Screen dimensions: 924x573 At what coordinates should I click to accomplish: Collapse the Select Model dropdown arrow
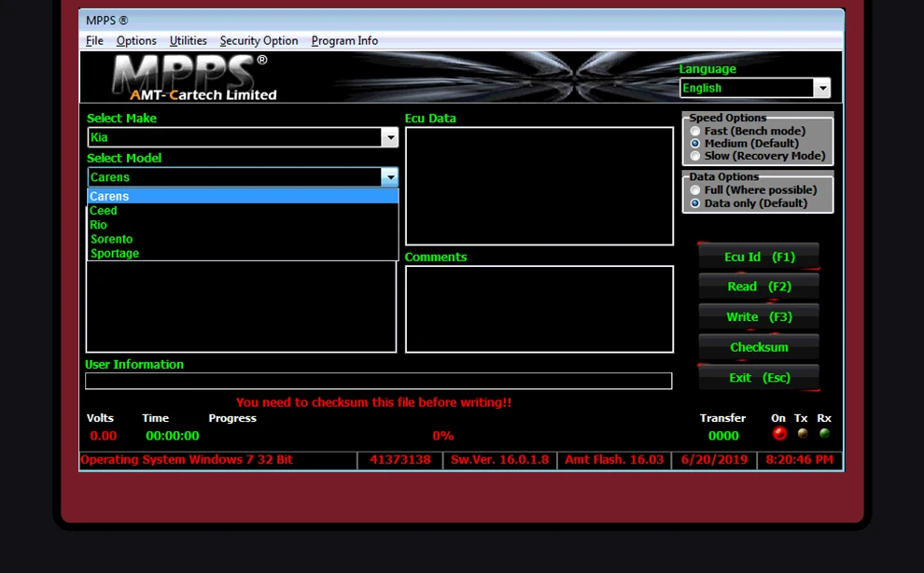pyautogui.click(x=390, y=177)
